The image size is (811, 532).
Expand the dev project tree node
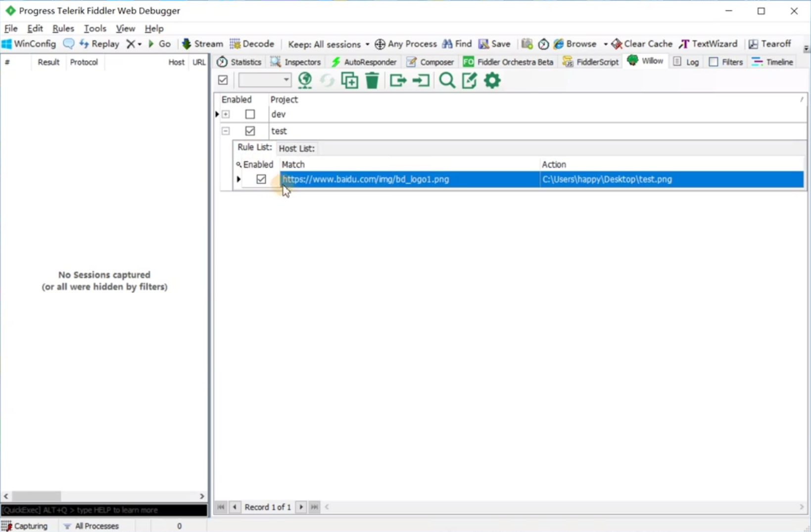[226, 114]
